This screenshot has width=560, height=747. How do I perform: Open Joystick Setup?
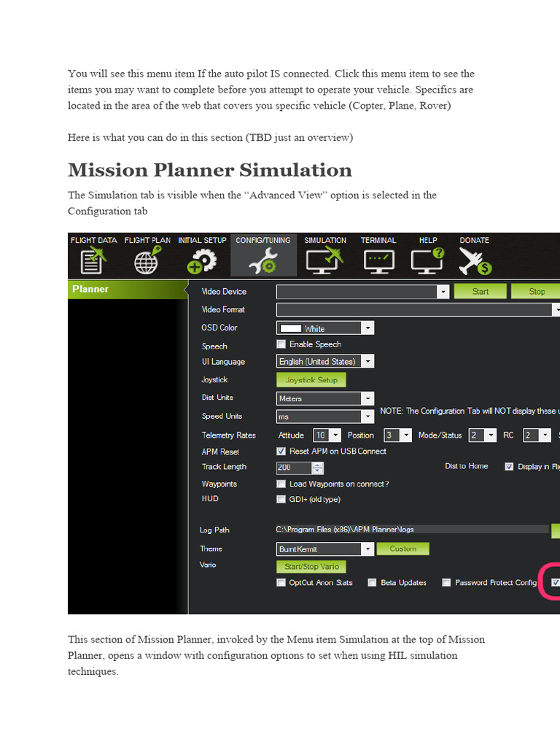(x=311, y=379)
